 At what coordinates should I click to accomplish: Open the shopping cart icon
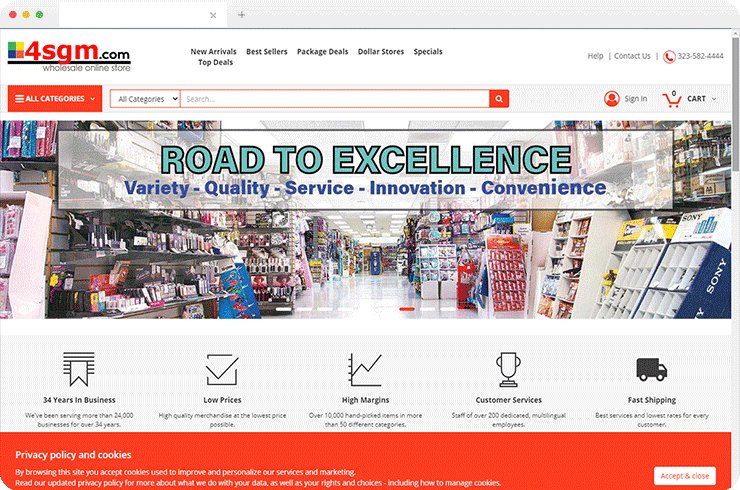click(x=672, y=99)
